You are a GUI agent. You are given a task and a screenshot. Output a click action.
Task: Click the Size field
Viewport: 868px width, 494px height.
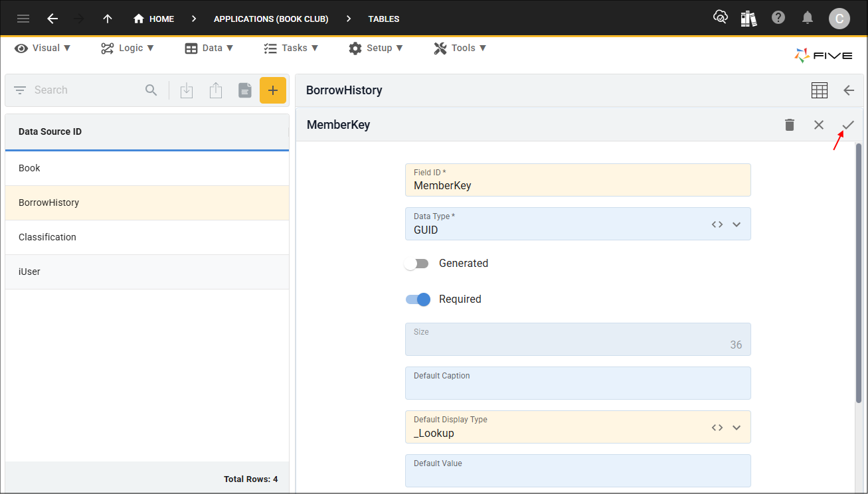click(x=578, y=339)
